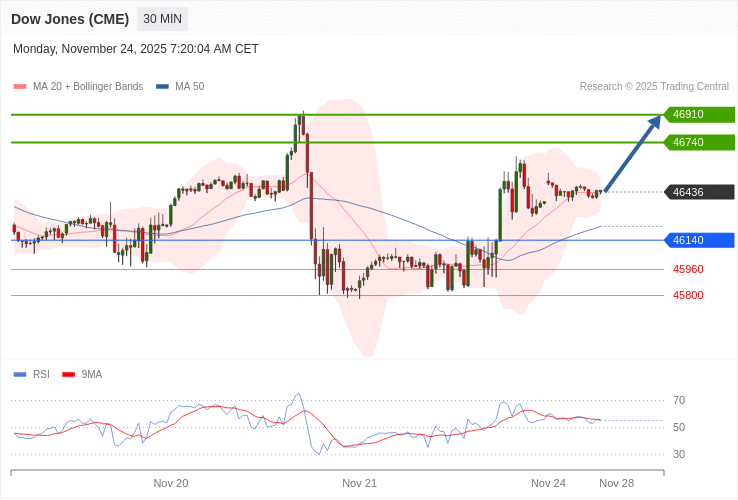Click the 9MA legend label
The height and width of the screenshot is (500, 738).
pos(92,375)
